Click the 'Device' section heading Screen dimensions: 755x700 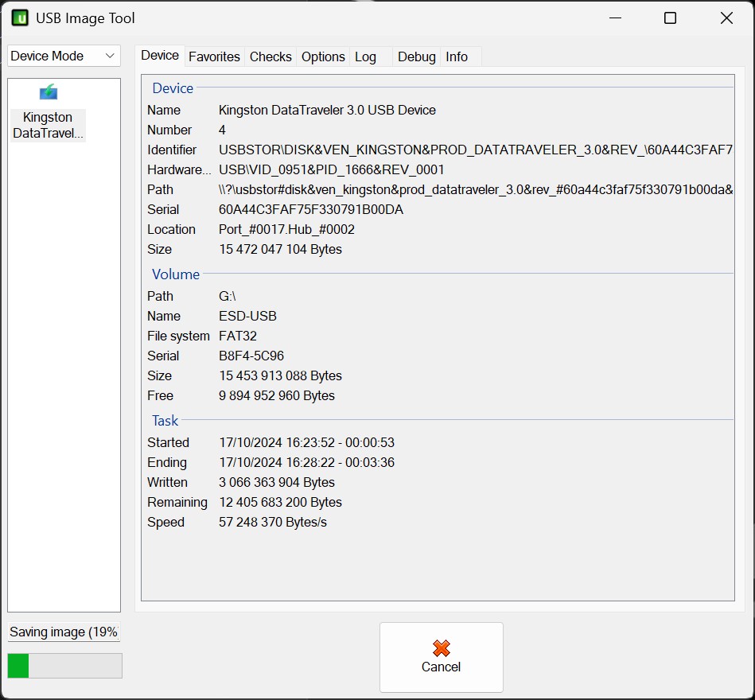[x=173, y=88]
